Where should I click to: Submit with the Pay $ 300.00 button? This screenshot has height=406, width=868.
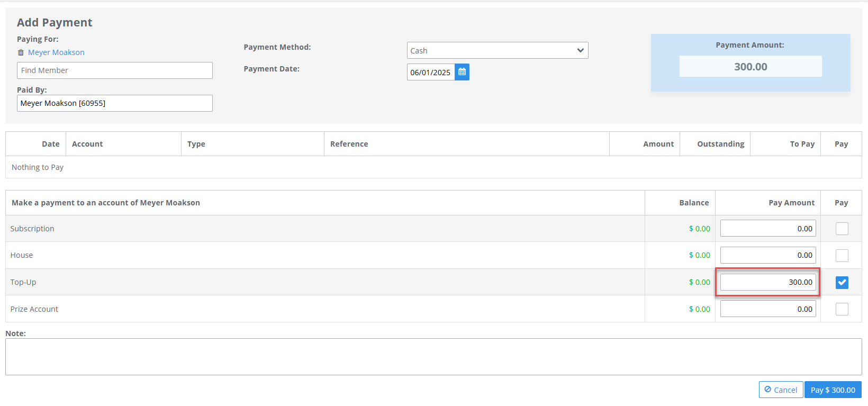tap(833, 390)
